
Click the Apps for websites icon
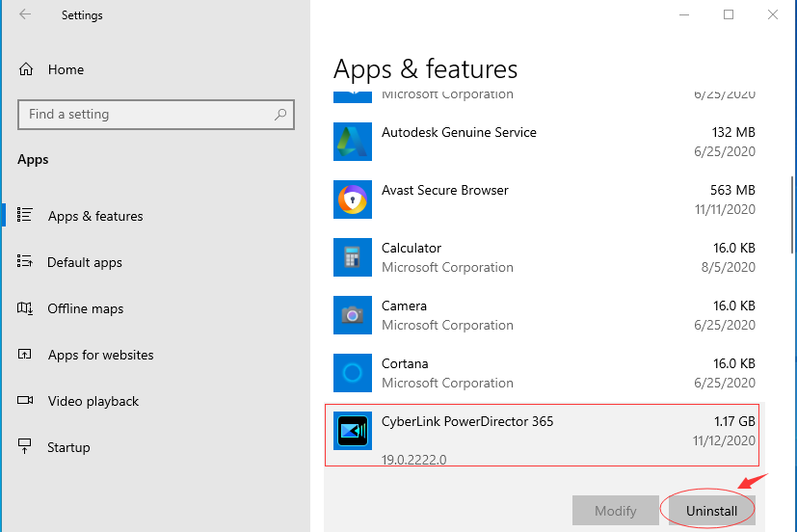pyautogui.click(x=24, y=354)
